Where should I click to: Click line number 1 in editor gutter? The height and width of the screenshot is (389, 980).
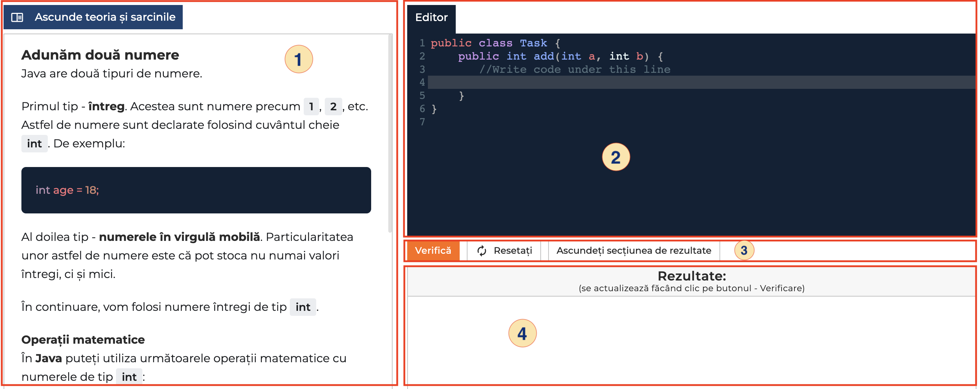coord(422,43)
